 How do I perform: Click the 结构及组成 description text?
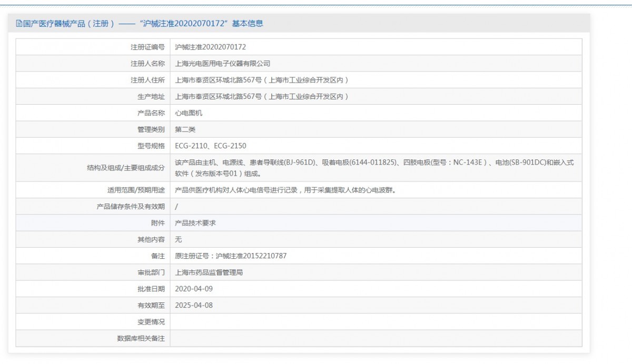point(374,168)
